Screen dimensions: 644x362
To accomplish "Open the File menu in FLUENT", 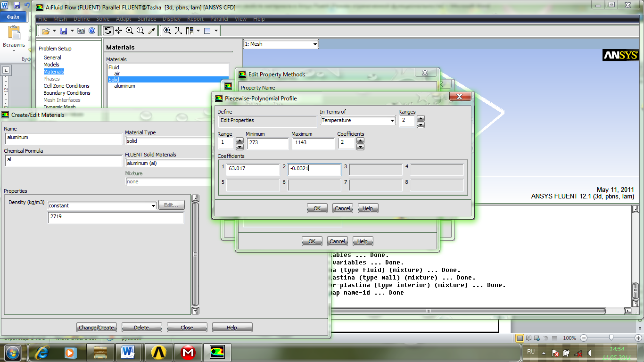I will point(42,19).
